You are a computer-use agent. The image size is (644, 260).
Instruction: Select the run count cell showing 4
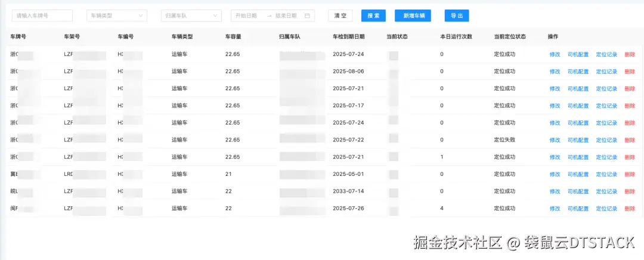click(x=442, y=208)
